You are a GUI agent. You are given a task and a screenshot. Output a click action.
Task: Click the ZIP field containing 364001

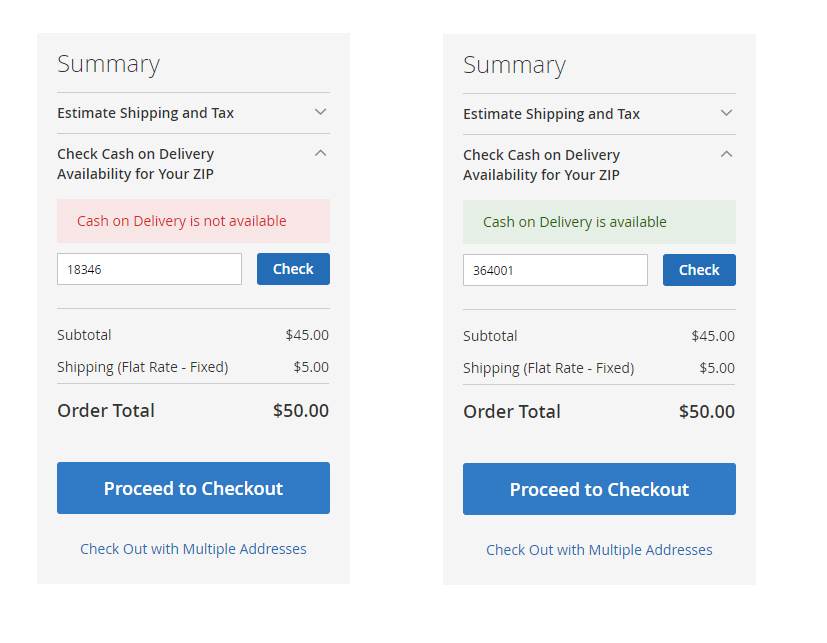(555, 270)
